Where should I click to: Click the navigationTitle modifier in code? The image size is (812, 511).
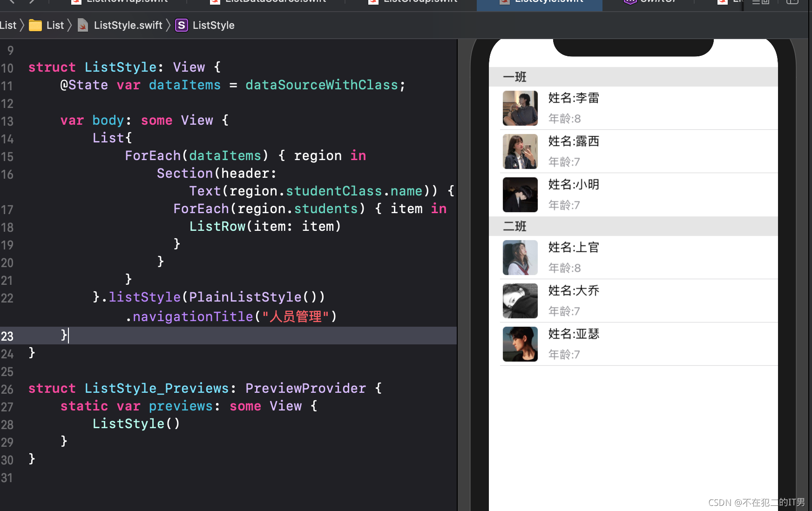coord(193,316)
